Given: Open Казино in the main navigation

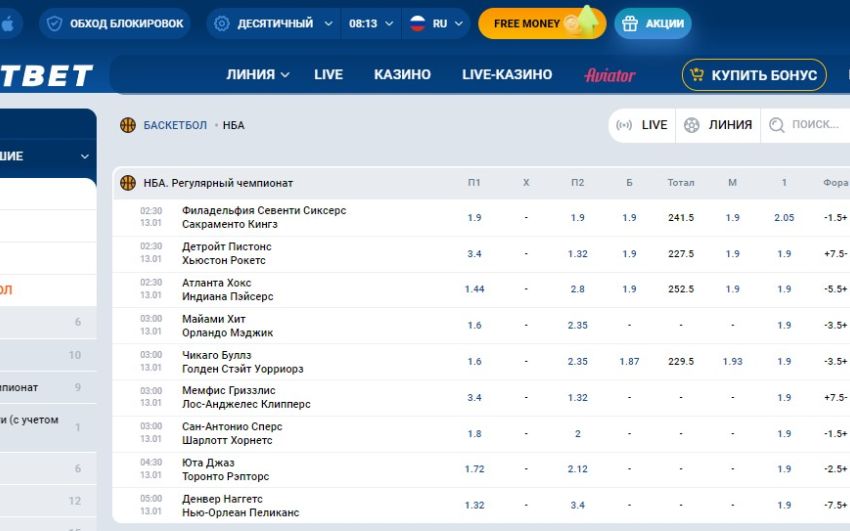Looking at the screenshot, I should (402, 75).
